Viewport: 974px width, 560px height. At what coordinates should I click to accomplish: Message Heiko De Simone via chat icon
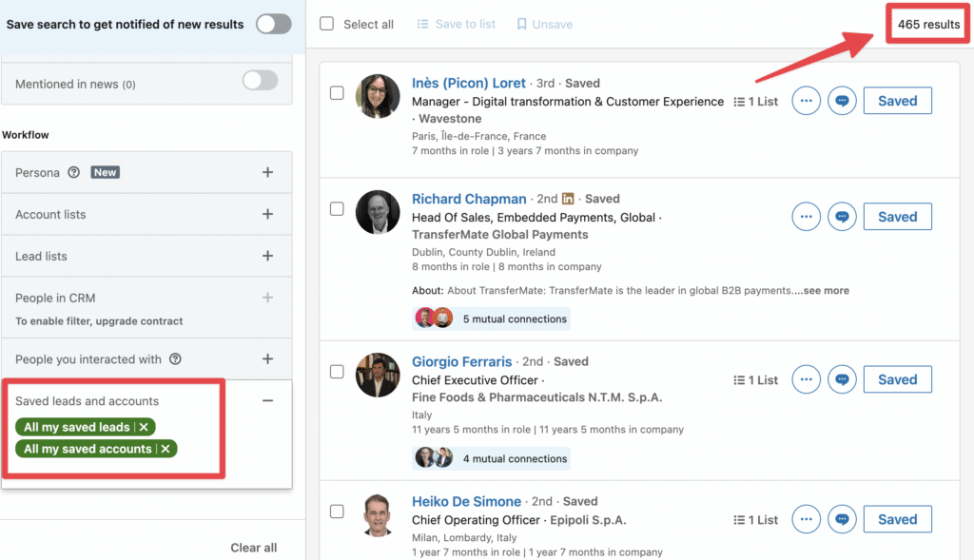[x=842, y=519]
